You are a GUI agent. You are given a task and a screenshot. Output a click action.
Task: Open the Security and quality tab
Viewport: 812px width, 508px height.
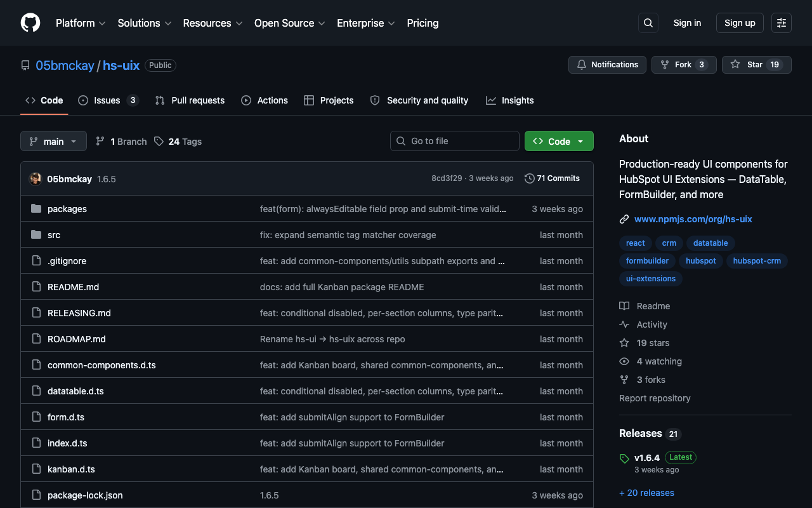(419, 100)
